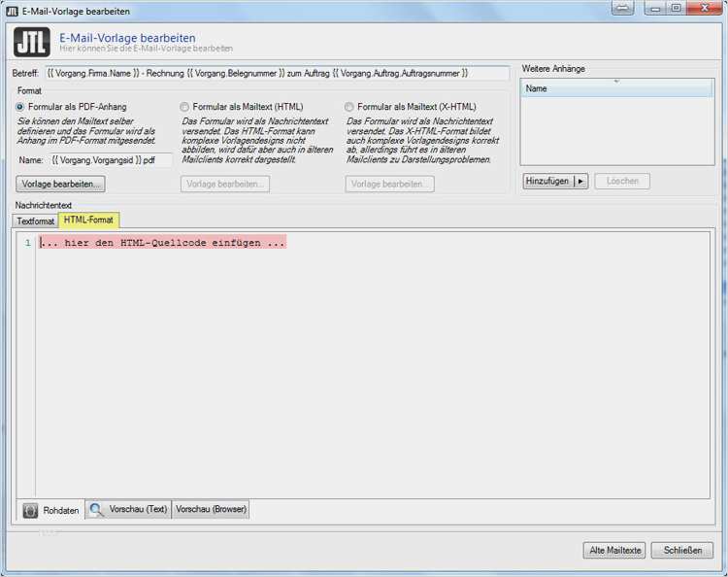This screenshot has width=728, height=577.
Task: Click the Hinzufügen button
Action: pos(547,182)
